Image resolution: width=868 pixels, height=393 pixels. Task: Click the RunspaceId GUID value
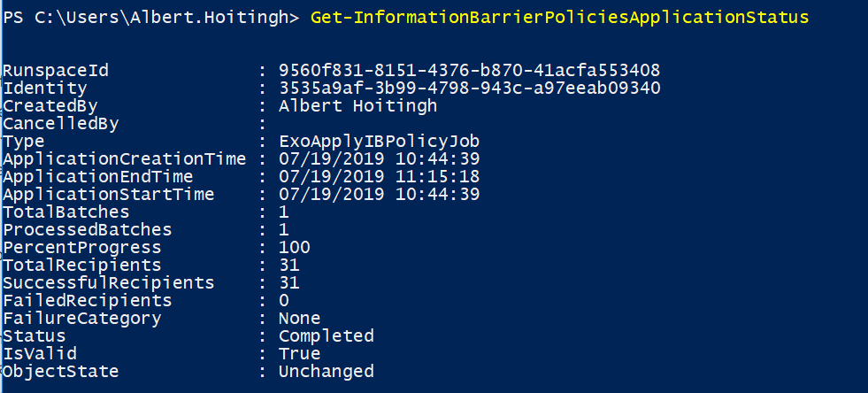tap(469, 70)
